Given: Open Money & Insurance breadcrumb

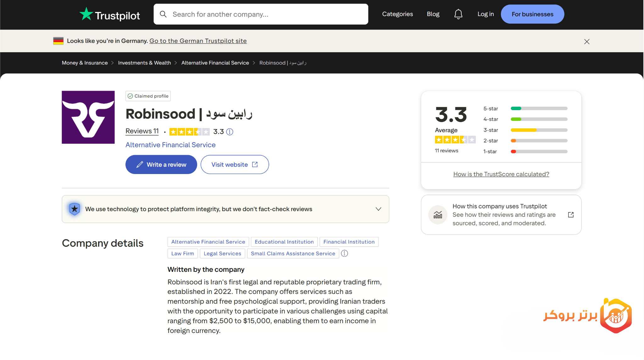Looking at the screenshot, I should coord(85,63).
